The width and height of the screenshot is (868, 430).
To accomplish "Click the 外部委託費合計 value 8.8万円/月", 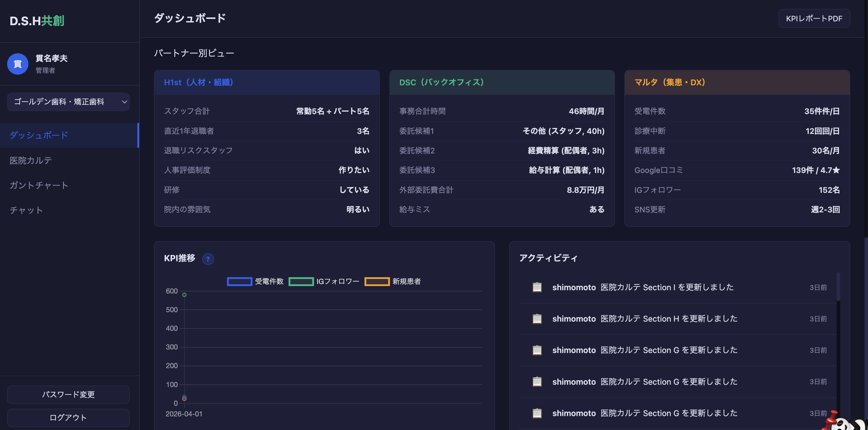I will click(586, 190).
